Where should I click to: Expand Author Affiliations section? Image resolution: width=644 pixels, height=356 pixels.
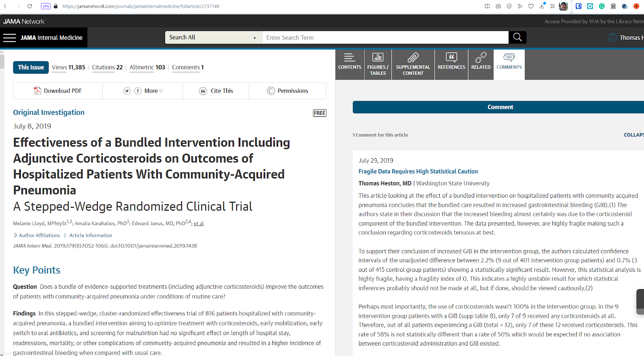[37, 235]
